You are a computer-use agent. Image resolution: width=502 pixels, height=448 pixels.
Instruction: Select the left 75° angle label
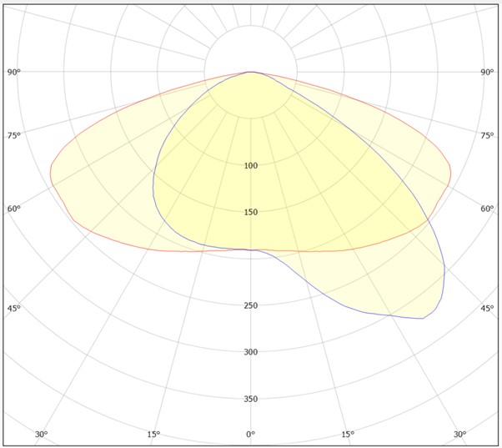tap(14, 135)
